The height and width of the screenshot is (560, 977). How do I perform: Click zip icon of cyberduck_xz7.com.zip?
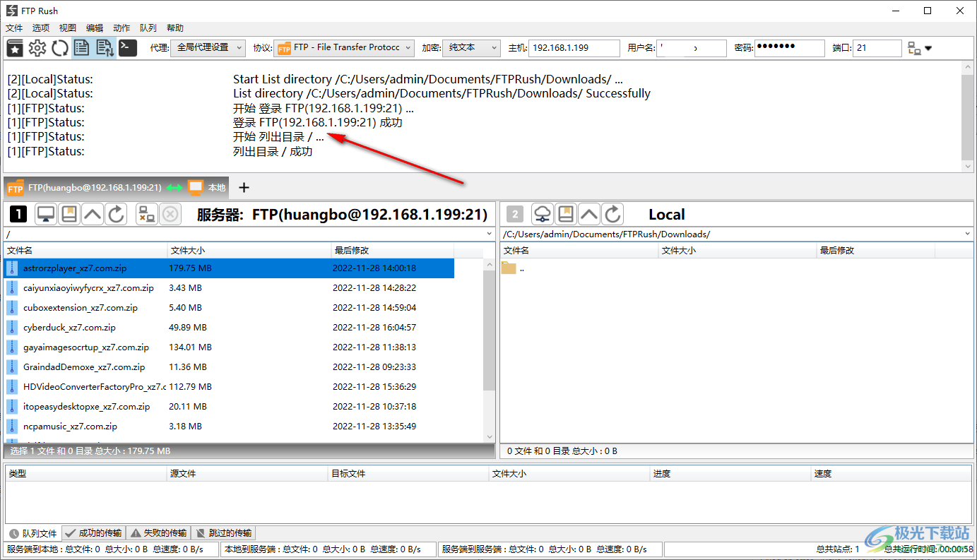click(x=13, y=328)
